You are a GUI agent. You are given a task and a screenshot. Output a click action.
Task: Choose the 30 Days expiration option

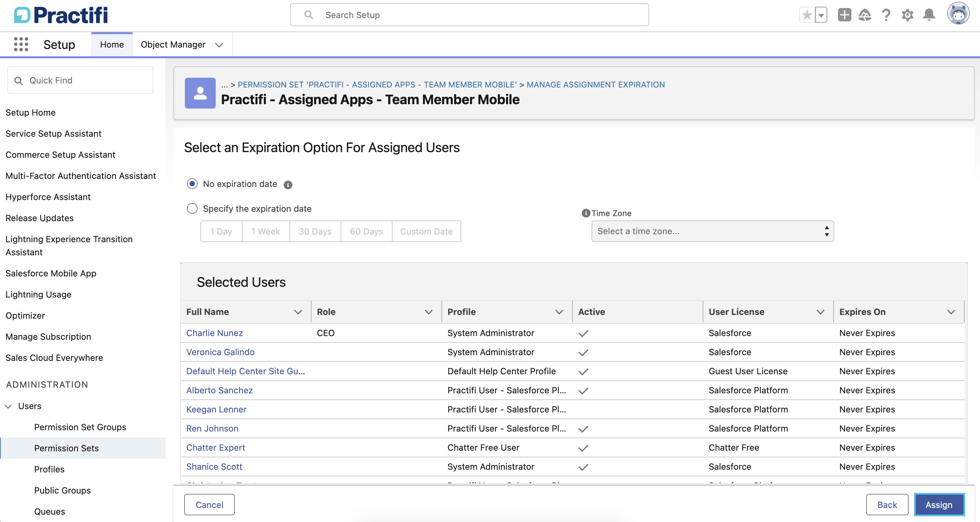point(315,231)
